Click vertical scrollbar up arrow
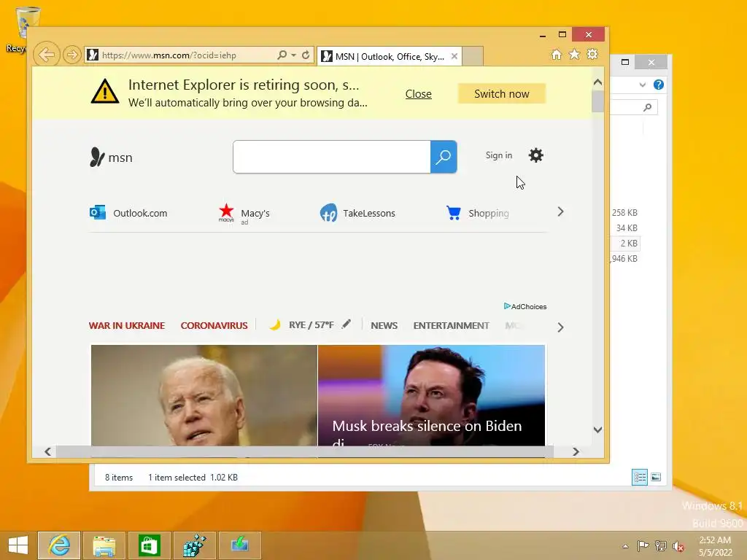Image resolution: width=747 pixels, height=560 pixels. [x=598, y=82]
